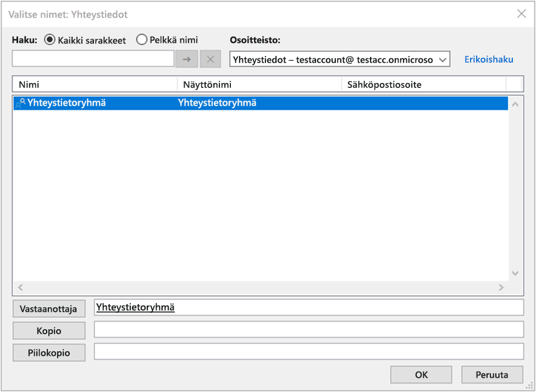The height and width of the screenshot is (392, 536).
Task: Select the Pelkkä nimi radio button
Action: pyautogui.click(x=141, y=40)
